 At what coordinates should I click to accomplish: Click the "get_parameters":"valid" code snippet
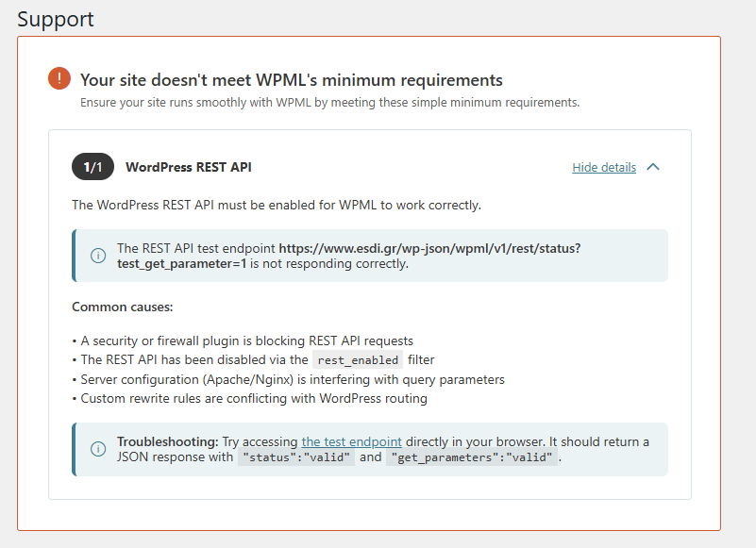point(472,457)
